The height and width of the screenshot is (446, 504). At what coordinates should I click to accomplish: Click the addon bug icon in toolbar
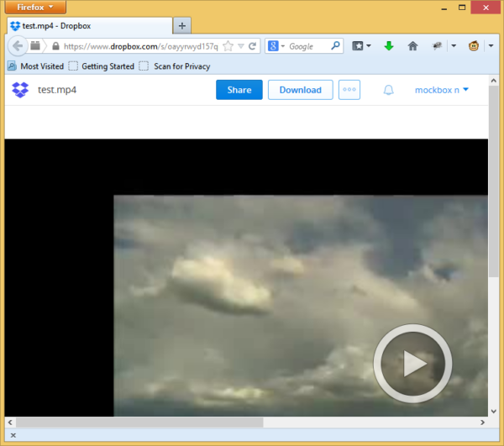[437, 46]
